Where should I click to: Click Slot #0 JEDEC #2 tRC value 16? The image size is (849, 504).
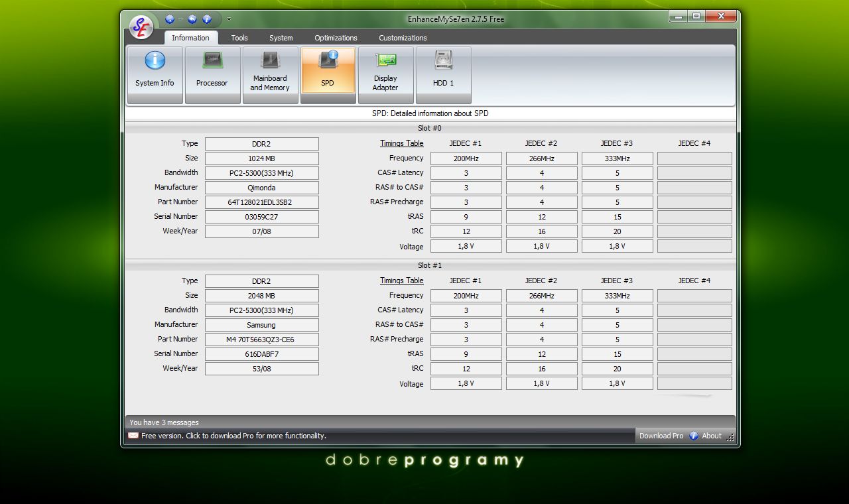541,231
